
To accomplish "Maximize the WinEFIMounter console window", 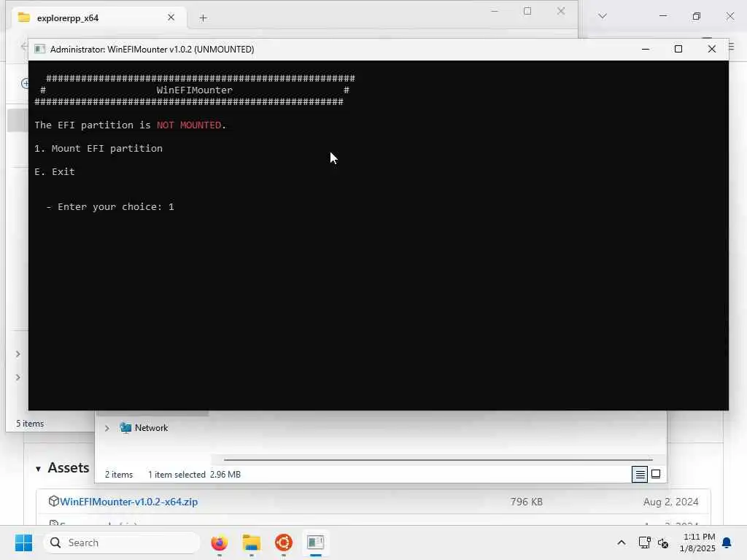I will 678,49.
